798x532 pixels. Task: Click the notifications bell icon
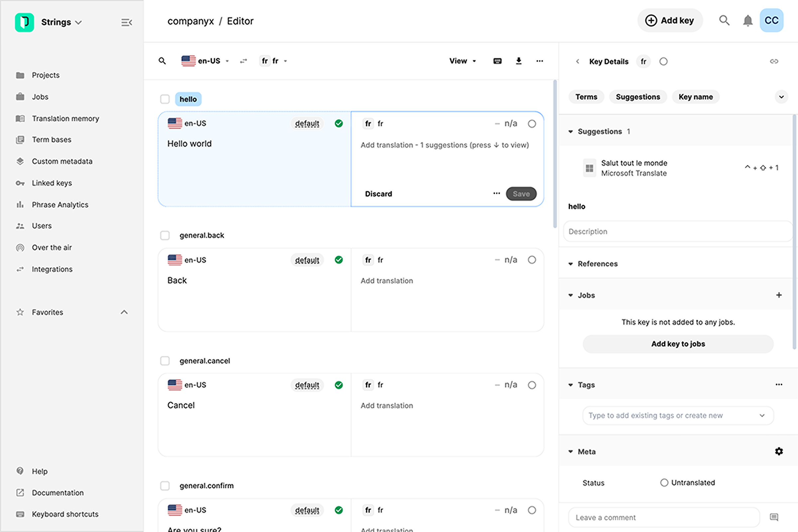tap(747, 21)
